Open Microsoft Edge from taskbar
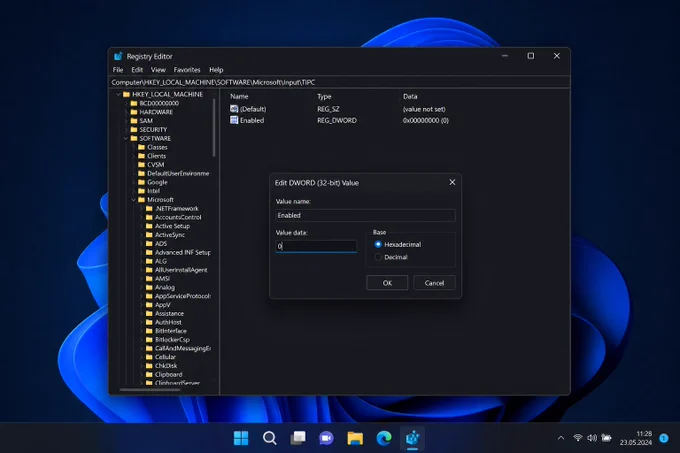The width and height of the screenshot is (680, 453). pos(384,438)
